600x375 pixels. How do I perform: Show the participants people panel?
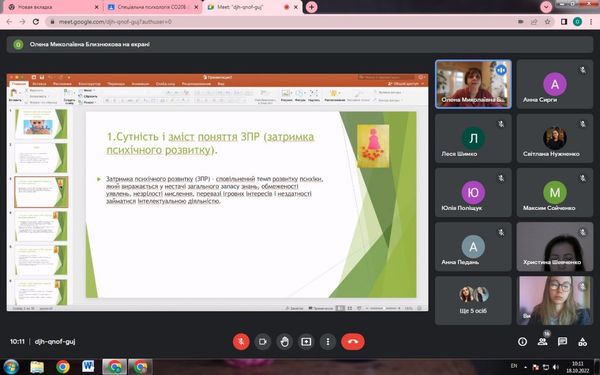click(x=542, y=342)
